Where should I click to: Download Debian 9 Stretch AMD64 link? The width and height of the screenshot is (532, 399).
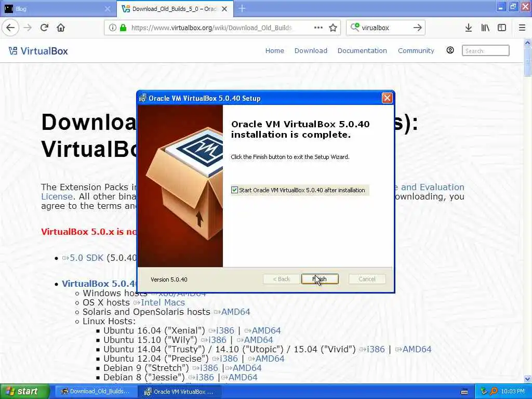[x=244, y=368]
